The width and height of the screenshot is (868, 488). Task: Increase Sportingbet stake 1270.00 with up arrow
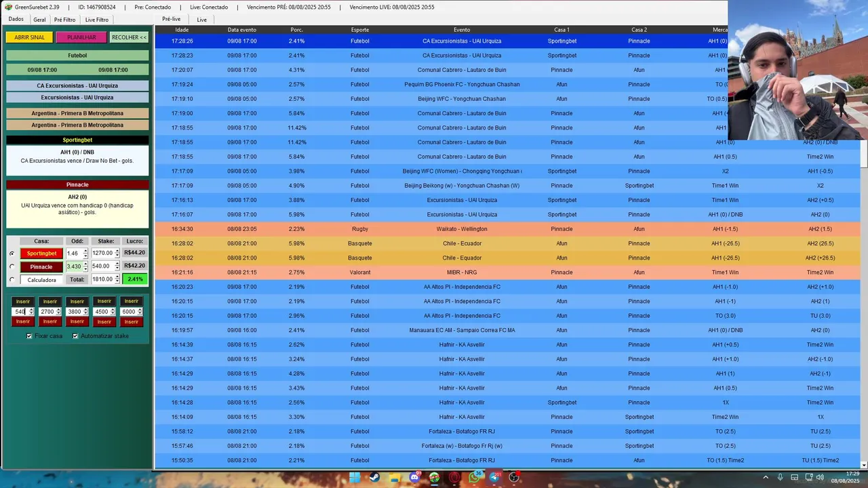pos(117,251)
